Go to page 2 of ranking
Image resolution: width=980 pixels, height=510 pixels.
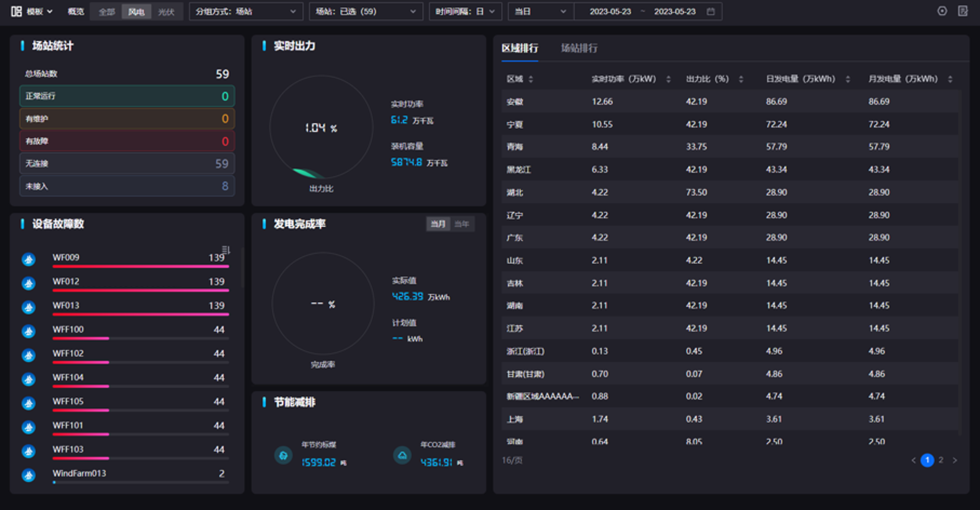(x=941, y=460)
